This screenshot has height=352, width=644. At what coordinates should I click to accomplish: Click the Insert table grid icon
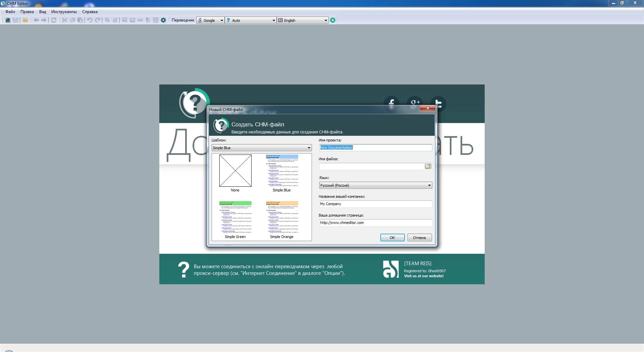tap(156, 20)
